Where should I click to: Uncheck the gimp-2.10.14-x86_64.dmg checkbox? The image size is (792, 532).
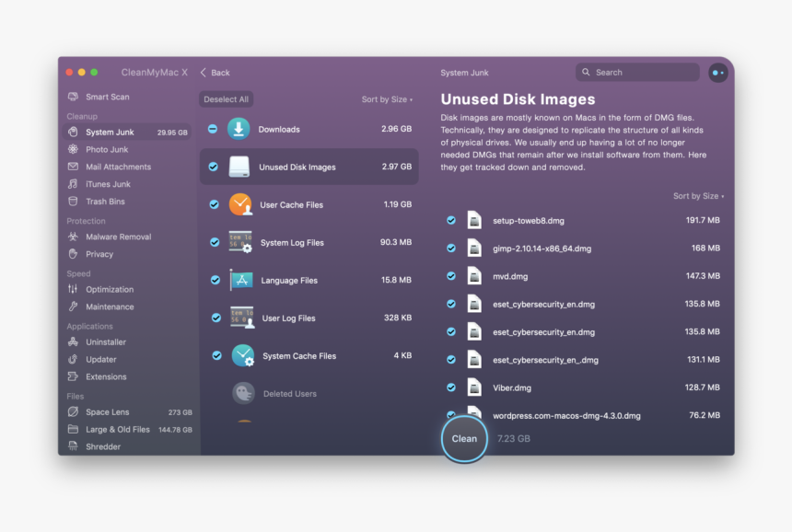pos(451,249)
